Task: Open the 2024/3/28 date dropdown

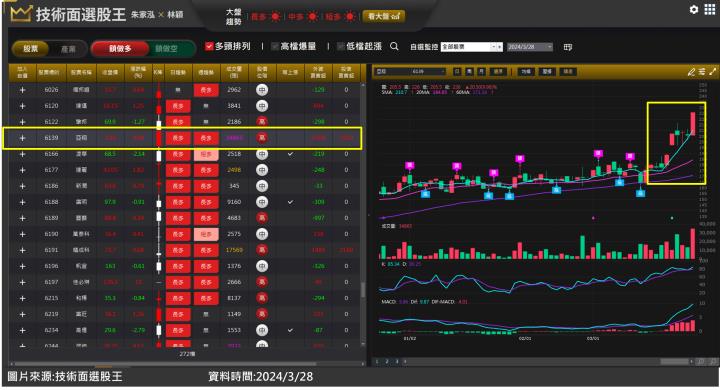Action: pos(530,47)
